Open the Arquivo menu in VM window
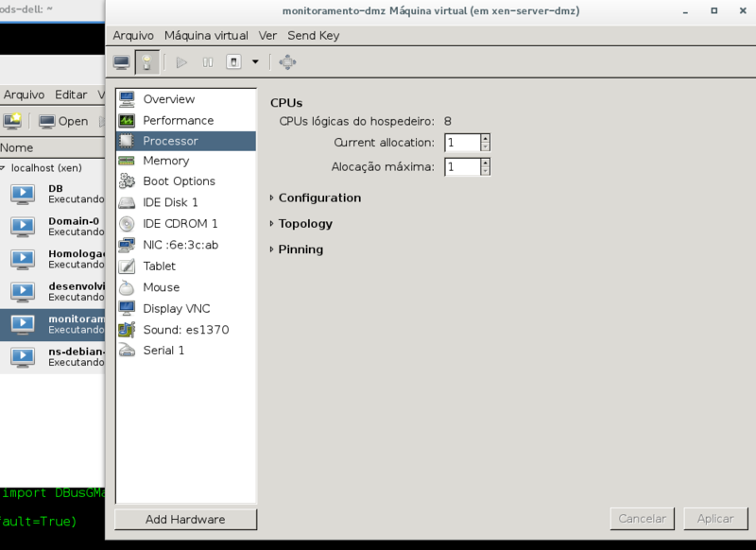Image resolution: width=756 pixels, height=550 pixels. coord(133,36)
